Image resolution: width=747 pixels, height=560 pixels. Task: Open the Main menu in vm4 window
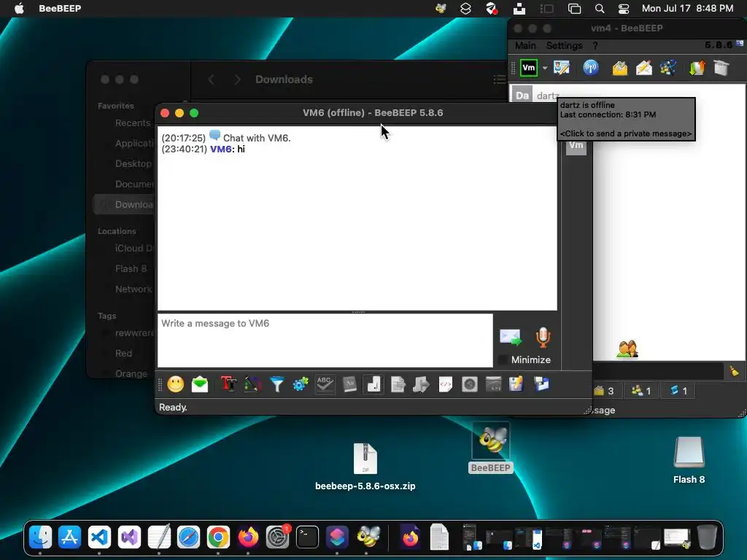(525, 46)
